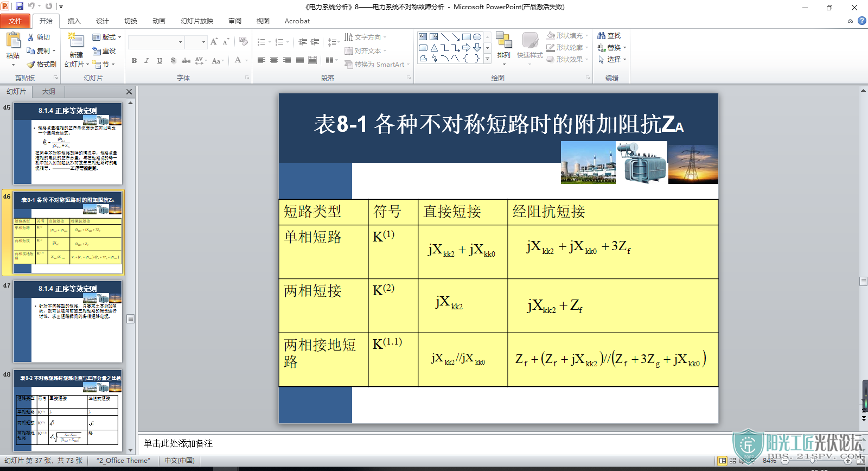Open Change Case (Aa) dropdown
This screenshot has height=471, width=868.
click(218, 61)
